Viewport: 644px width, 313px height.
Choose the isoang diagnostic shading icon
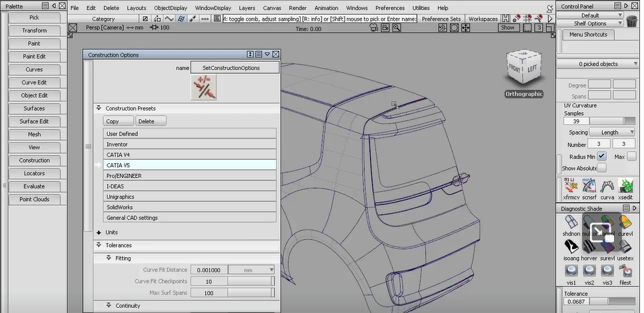571,247
